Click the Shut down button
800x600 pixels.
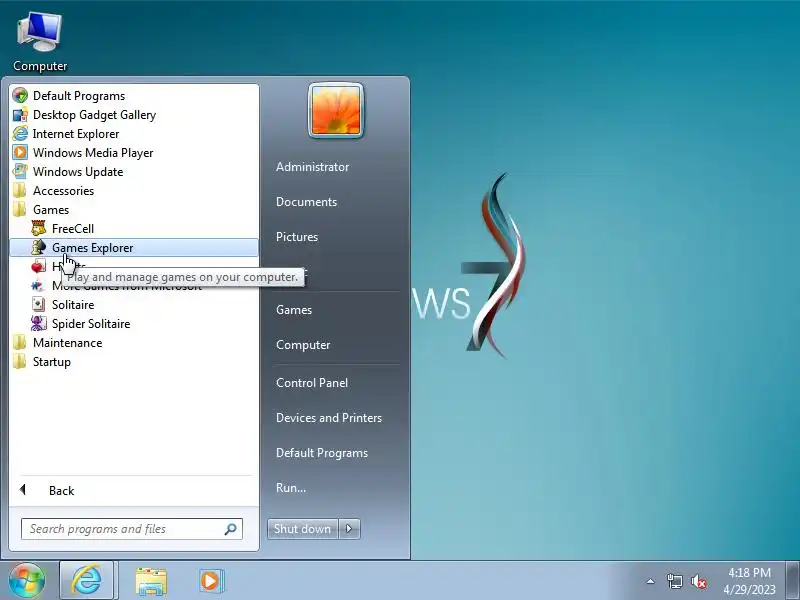[303, 529]
